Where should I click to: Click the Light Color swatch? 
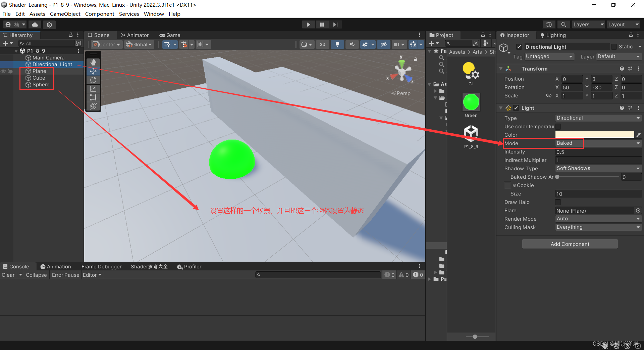(x=595, y=135)
